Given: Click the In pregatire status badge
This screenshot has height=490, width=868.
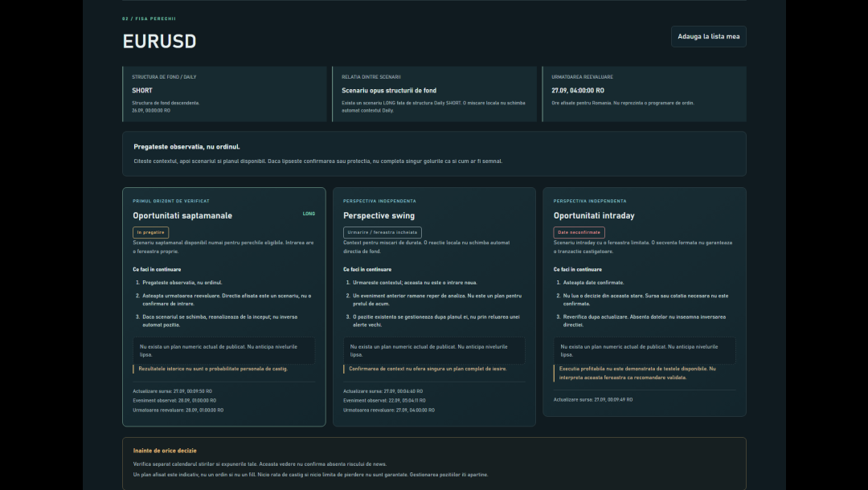Looking at the screenshot, I should click(x=150, y=232).
